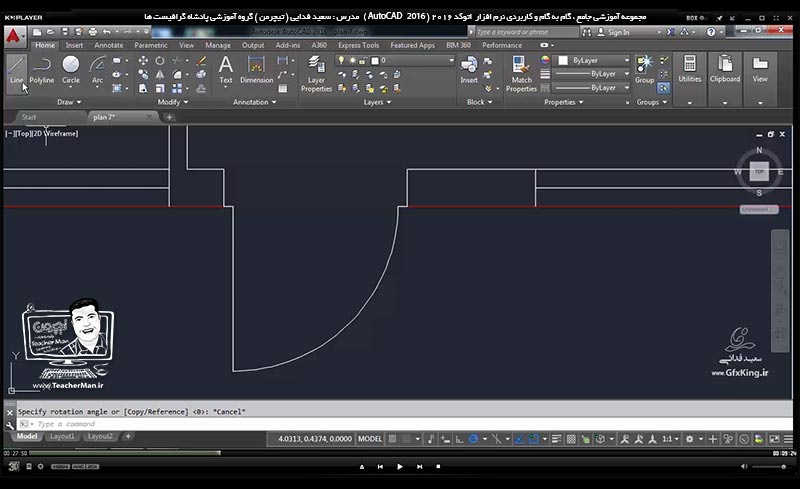Open the annotation scale 1:1 dropdown
Viewport: 800px width, 489px height.
click(670, 439)
